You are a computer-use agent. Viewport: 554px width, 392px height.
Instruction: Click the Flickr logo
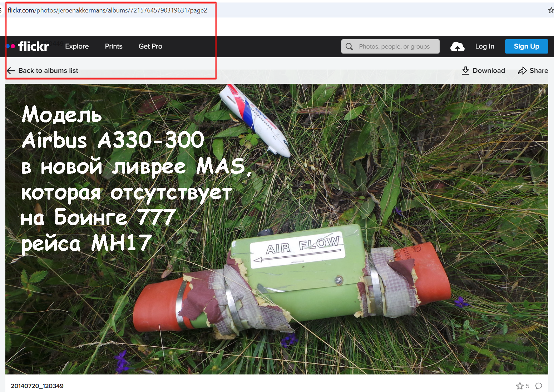[x=28, y=46]
